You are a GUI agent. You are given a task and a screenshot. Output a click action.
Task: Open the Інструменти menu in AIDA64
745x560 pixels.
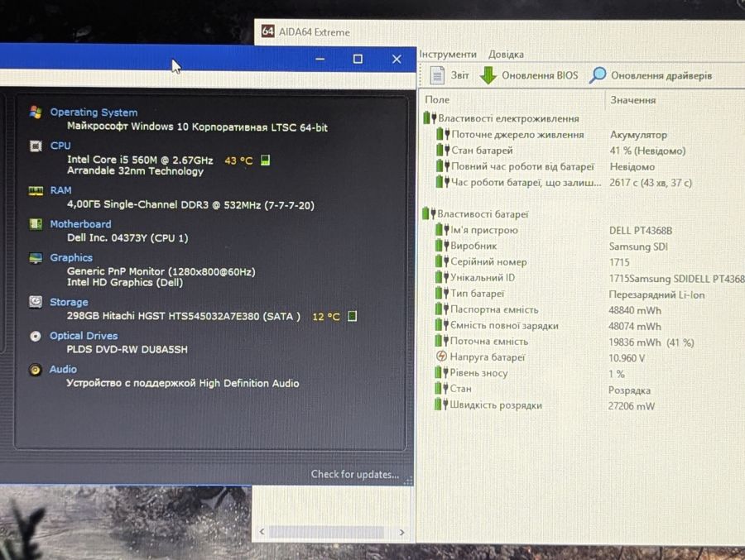(448, 54)
